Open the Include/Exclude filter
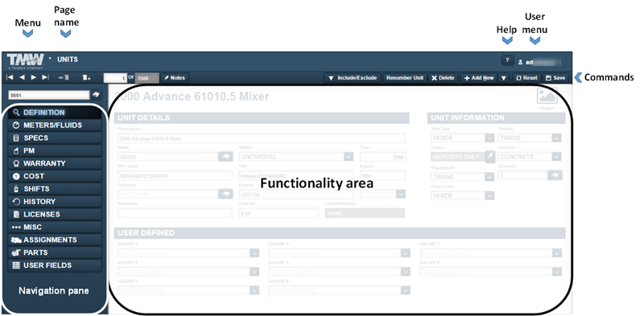644x316 pixels. 353,78
